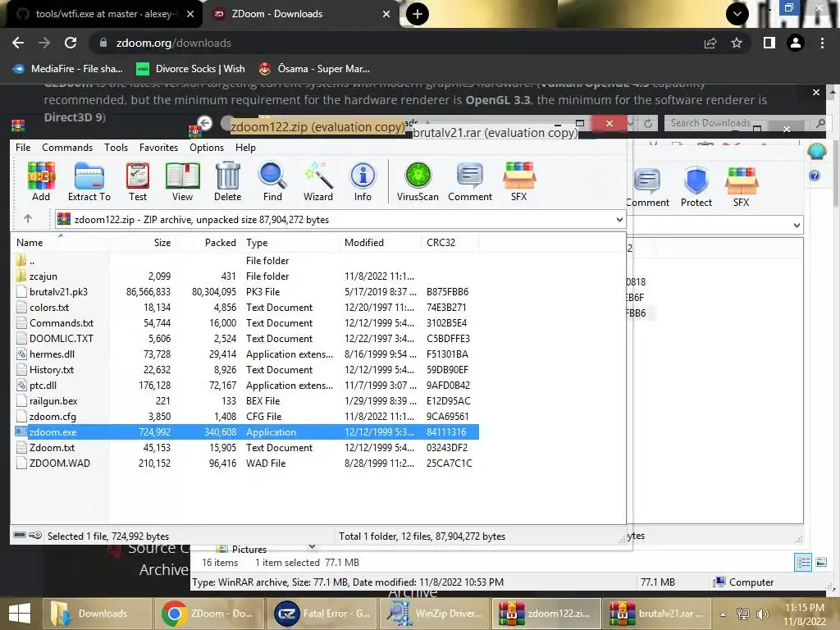Click the zdoom.org address bar
The height and width of the screenshot is (630, 840).
[396, 43]
